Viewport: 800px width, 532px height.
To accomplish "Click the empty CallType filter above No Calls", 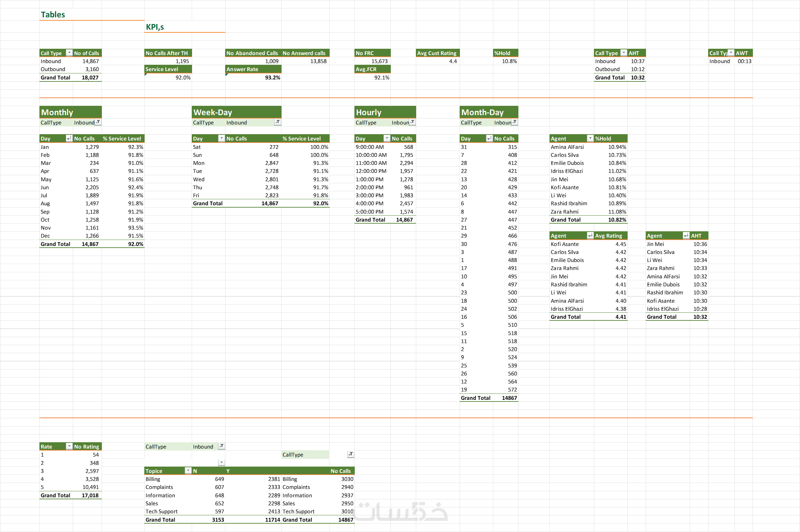I will [x=351, y=454].
